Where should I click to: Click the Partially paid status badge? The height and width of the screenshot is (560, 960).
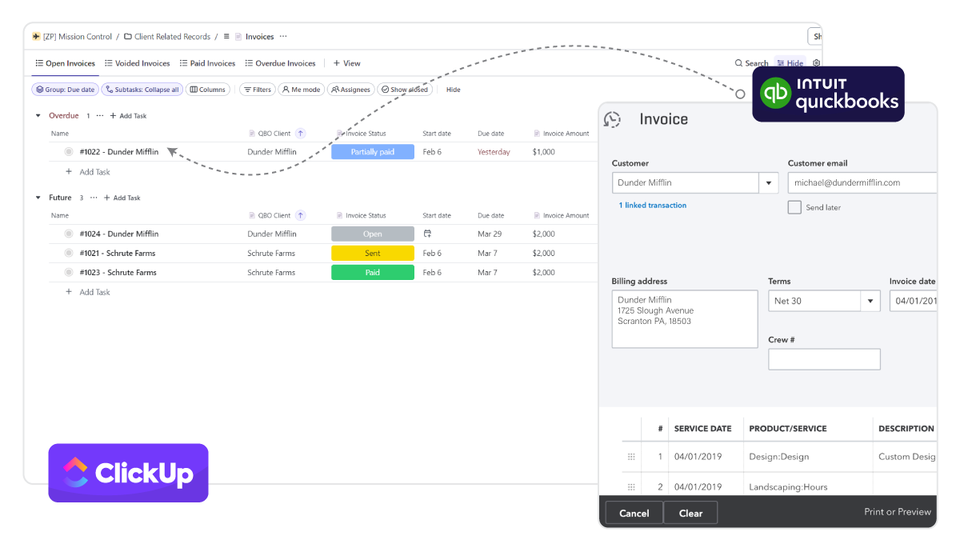point(373,151)
